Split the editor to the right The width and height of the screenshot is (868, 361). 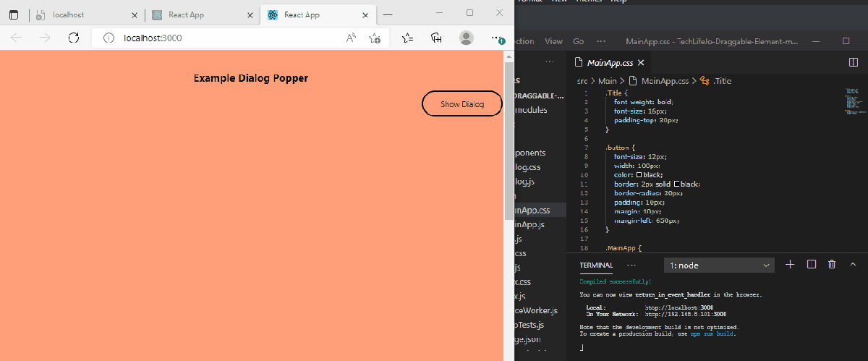(x=852, y=63)
